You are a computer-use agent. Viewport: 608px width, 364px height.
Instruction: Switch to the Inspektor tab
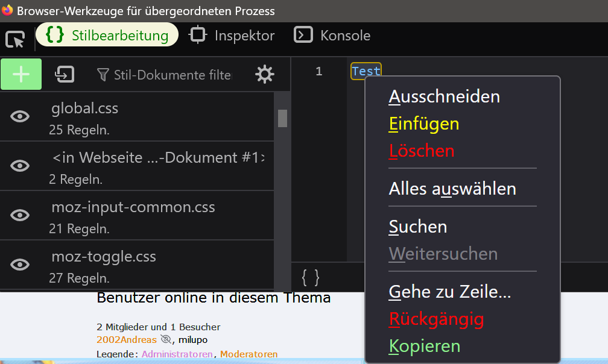(233, 36)
